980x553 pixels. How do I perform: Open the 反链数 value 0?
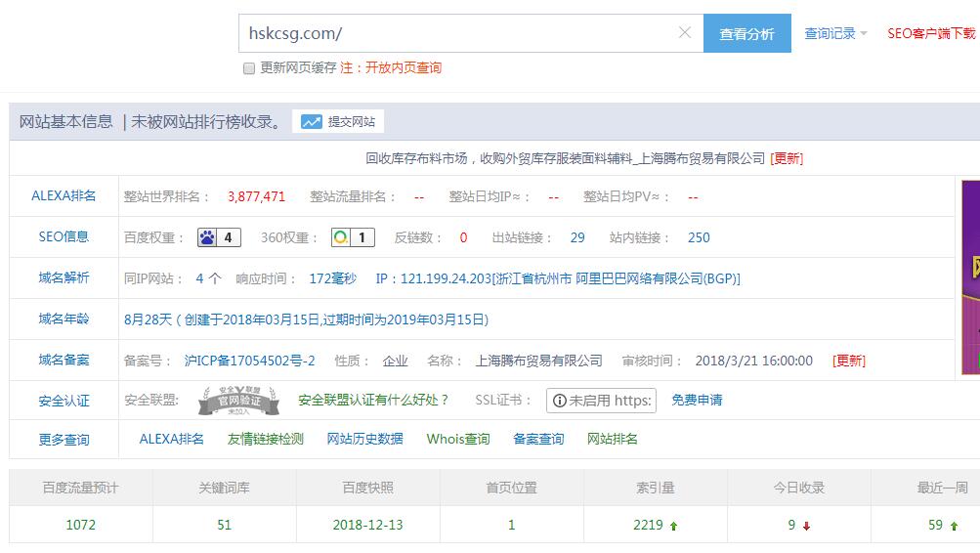click(x=463, y=237)
